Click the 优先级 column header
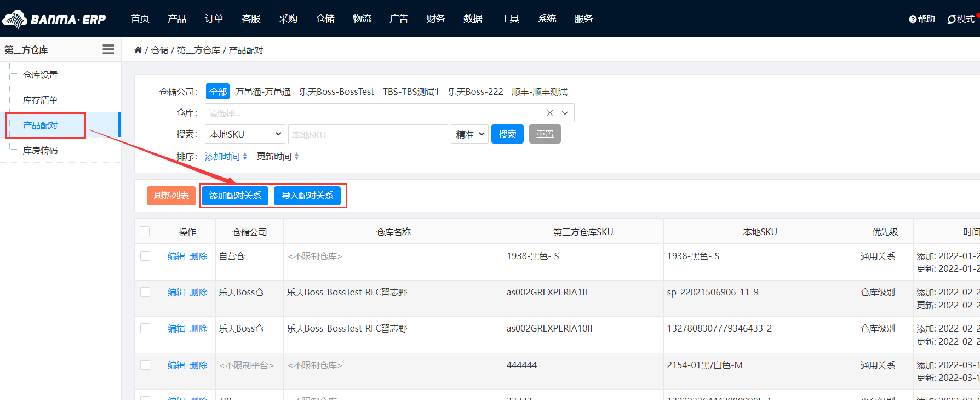 [885, 232]
